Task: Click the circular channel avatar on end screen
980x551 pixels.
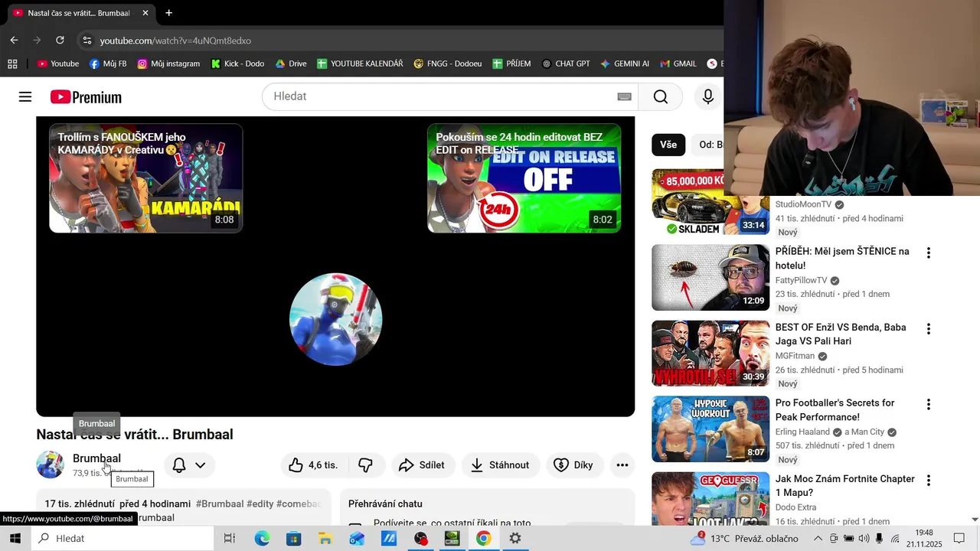Action: 335,319
